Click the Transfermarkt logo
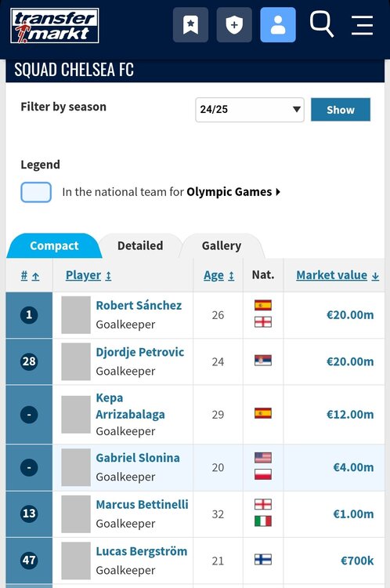390x588 pixels. click(55, 26)
